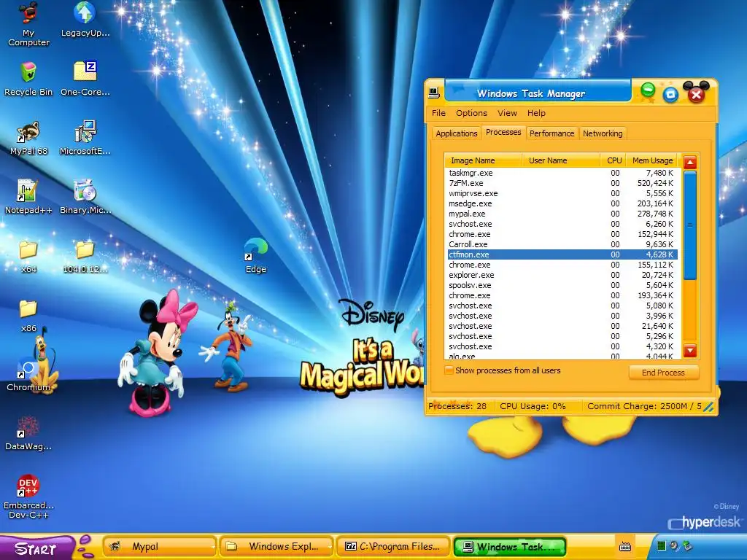747x560 pixels.
Task: Open the File menu in Task Manager
Action: [438, 113]
